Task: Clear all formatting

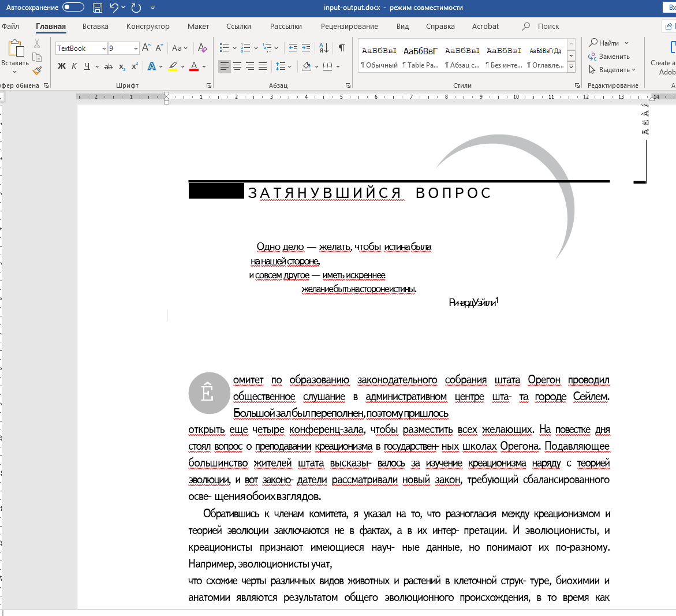Action: tap(202, 48)
